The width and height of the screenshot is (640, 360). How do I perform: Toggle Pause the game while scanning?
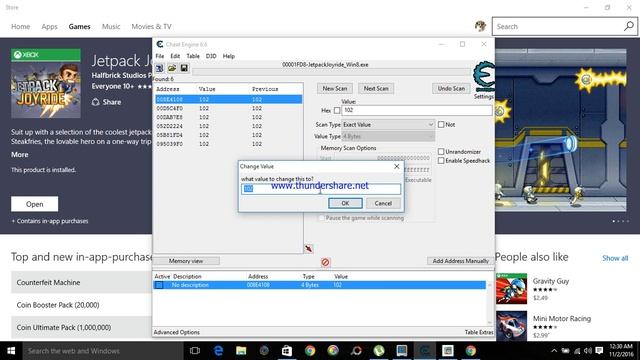pyautogui.click(x=321, y=218)
